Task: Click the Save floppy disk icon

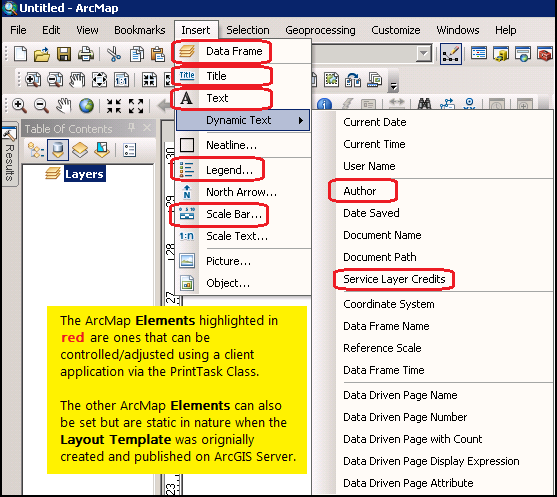Action: pos(64,55)
